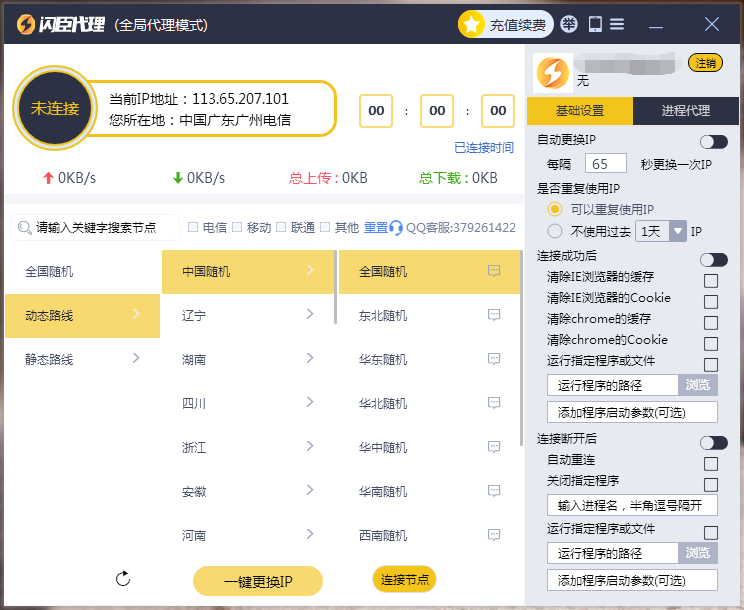The height and width of the screenshot is (610, 744).
Task: Expand 浙江 province chevron
Action: click(310, 446)
